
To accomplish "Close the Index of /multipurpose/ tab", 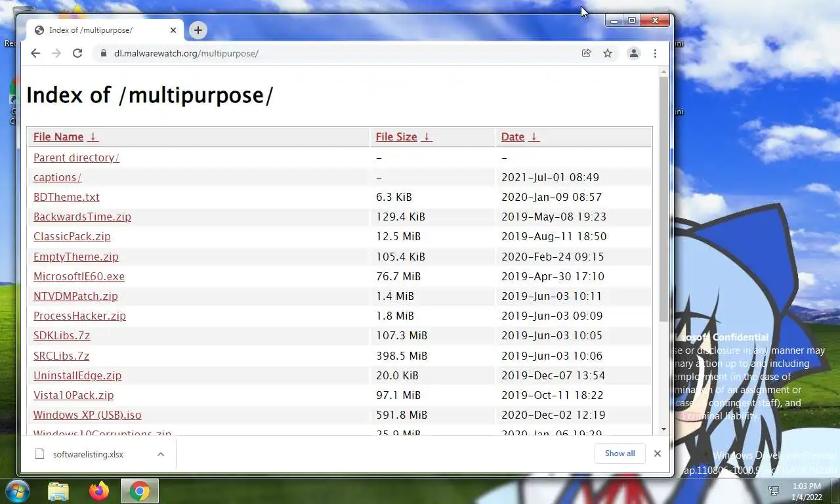I will [x=173, y=30].
